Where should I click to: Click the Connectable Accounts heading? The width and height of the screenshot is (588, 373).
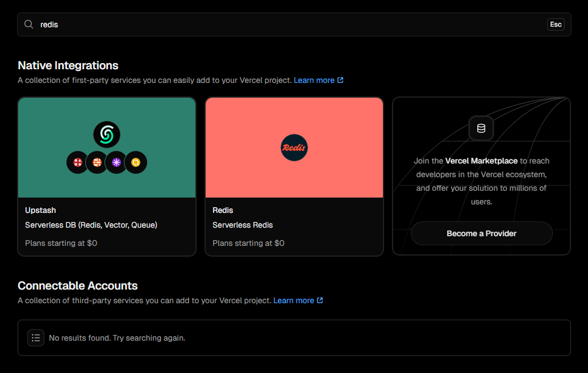[77, 286]
